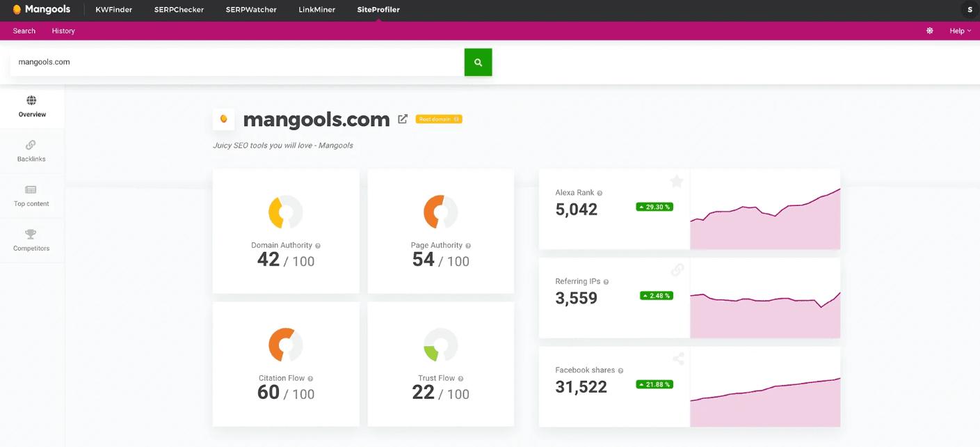Open the user account avatar S

coord(970,10)
